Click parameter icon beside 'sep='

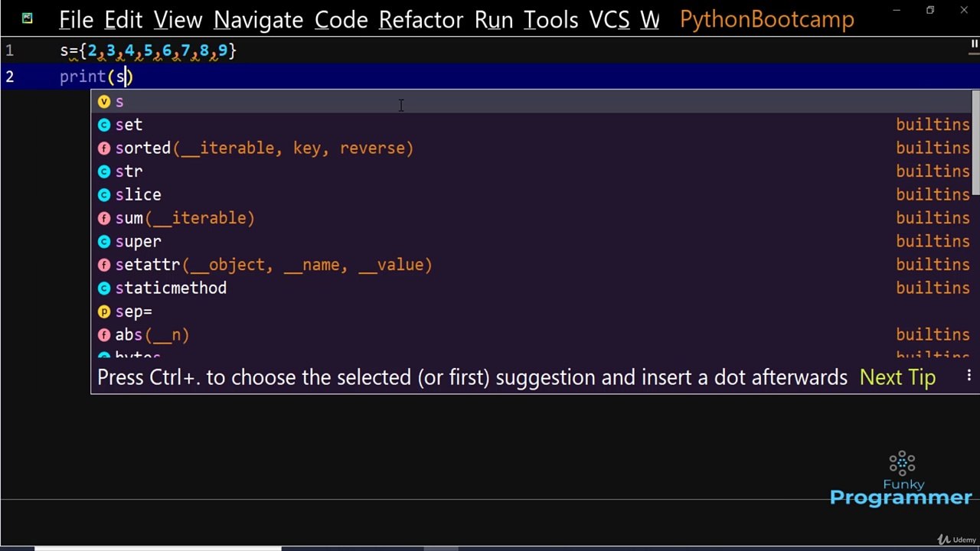[104, 311]
